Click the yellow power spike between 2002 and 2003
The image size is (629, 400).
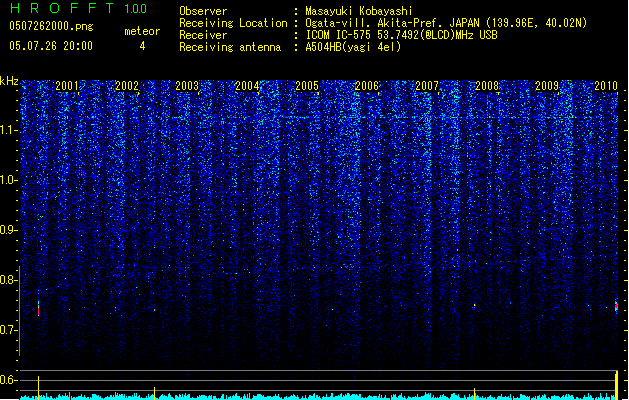[x=154, y=393]
